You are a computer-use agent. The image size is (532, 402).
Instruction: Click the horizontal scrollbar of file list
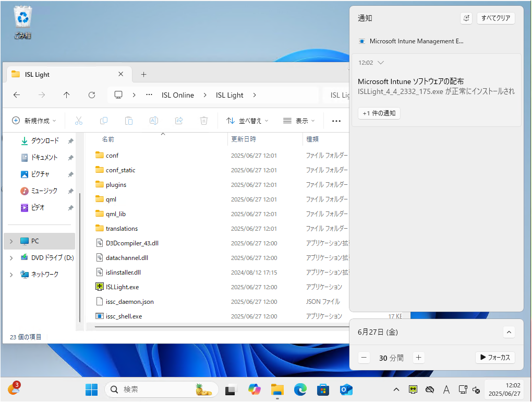point(222,327)
